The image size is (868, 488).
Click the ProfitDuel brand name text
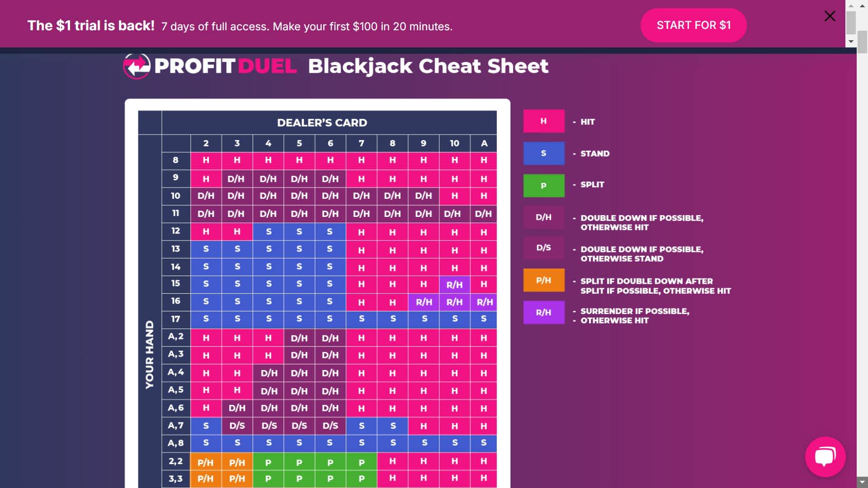225,66
